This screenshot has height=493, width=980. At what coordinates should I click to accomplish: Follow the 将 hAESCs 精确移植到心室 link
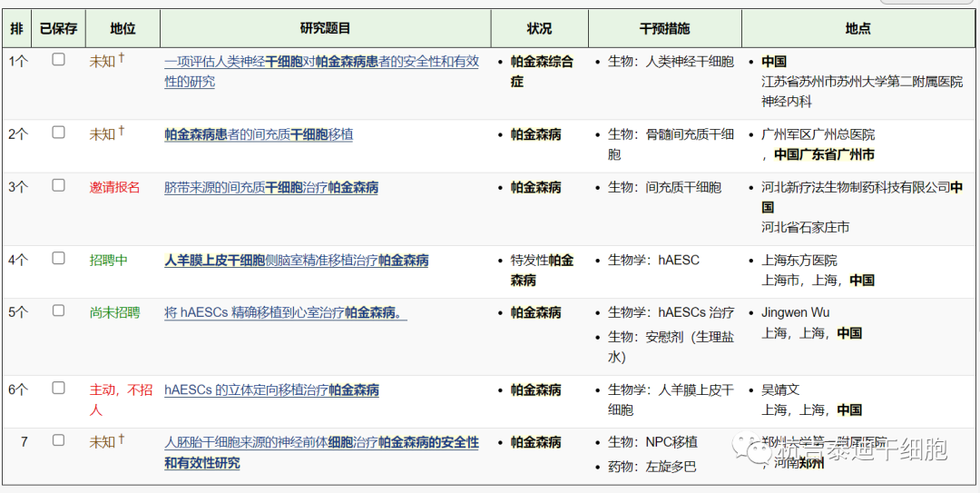pyautogui.click(x=285, y=313)
